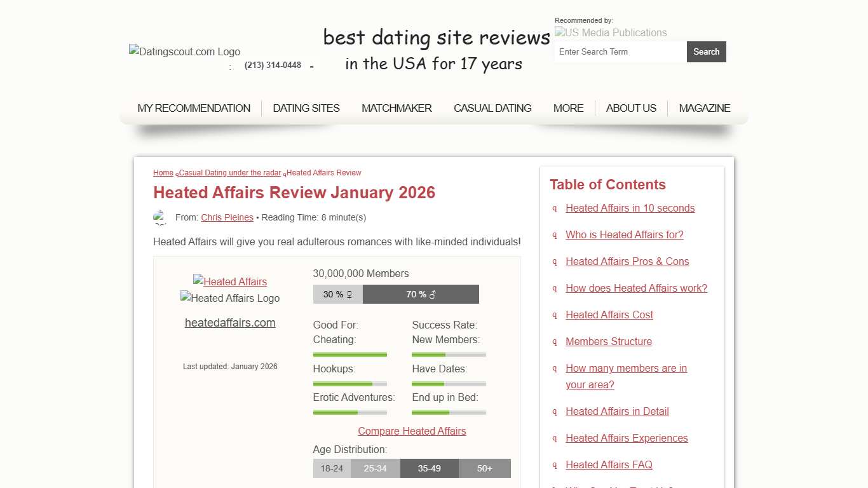Click the Hookups rating bar

[349, 383]
